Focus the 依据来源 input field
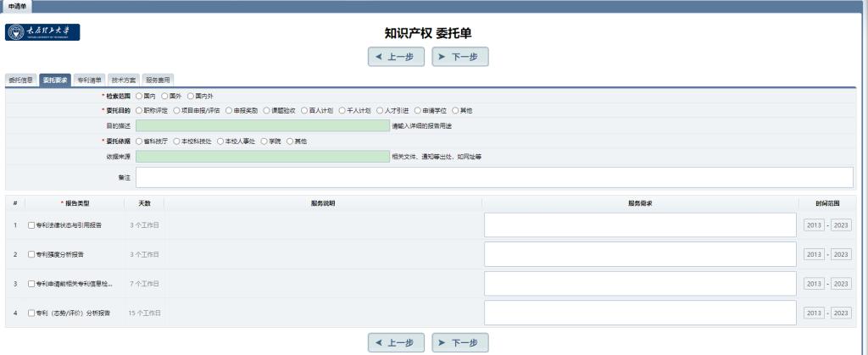Viewport: 868px width, 355px height. point(263,156)
